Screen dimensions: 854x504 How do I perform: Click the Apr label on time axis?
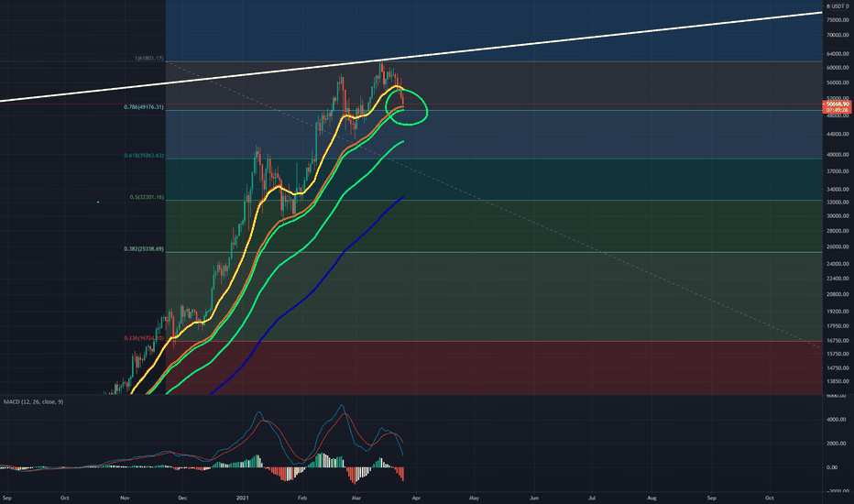(417, 498)
